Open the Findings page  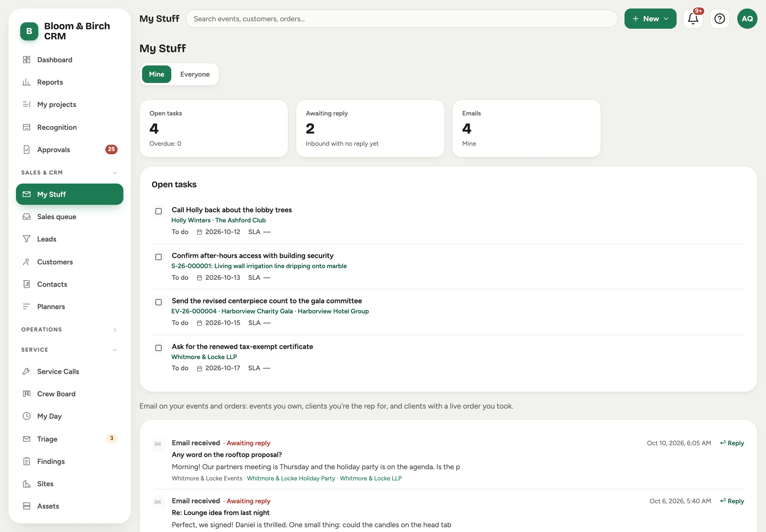[x=70, y=461]
